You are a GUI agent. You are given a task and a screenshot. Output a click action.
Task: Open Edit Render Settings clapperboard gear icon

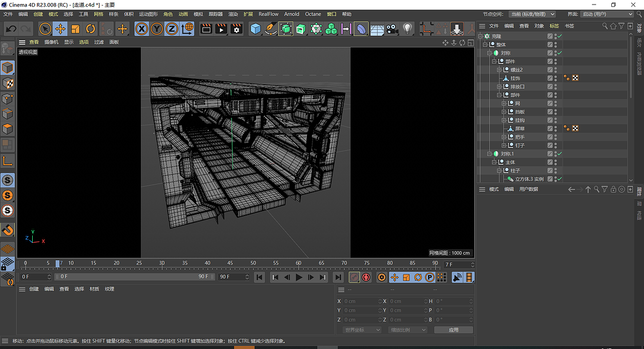pos(236,29)
